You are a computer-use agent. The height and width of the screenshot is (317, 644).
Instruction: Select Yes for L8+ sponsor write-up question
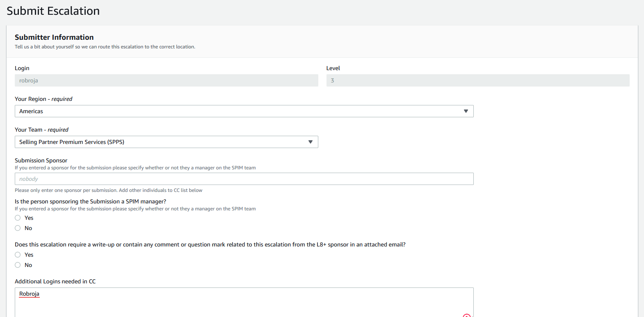(x=18, y=255)
